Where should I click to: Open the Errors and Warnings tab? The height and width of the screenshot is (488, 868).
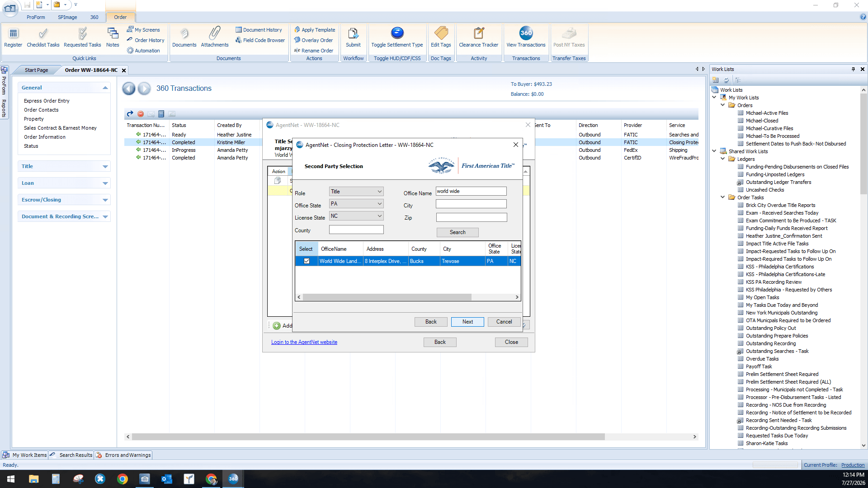124,455
